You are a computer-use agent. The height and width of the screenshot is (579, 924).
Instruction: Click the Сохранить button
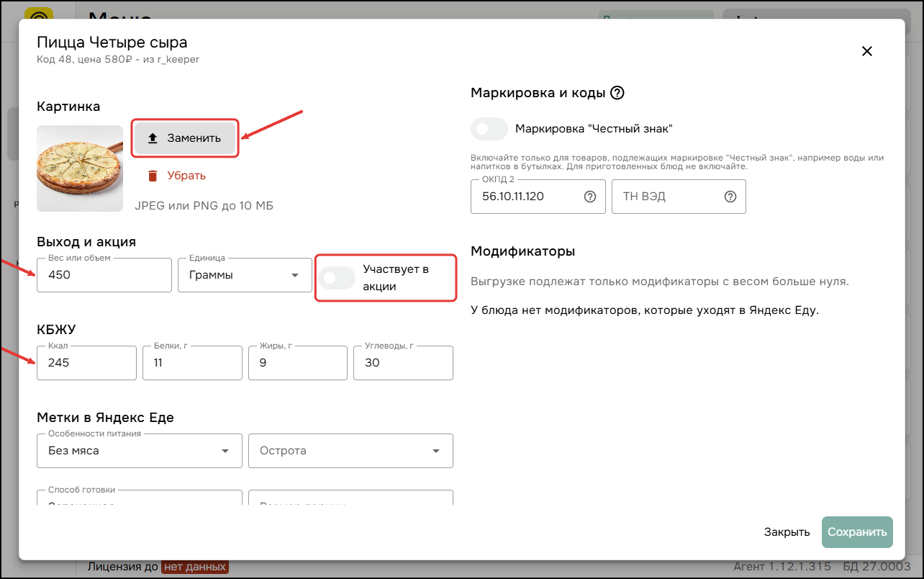tap(857, 532)
